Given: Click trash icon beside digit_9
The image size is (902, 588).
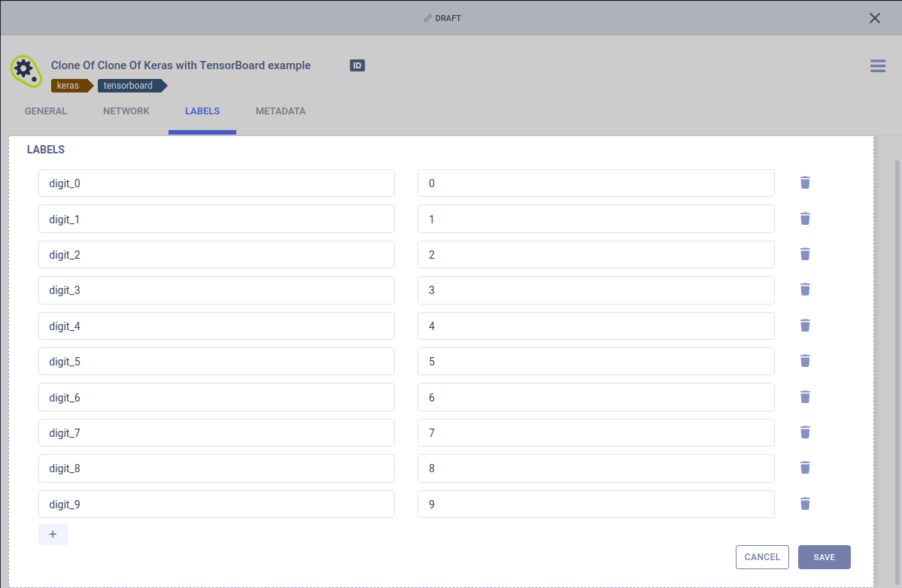Looking at the screenshot, I should click(x=805, y=504).
